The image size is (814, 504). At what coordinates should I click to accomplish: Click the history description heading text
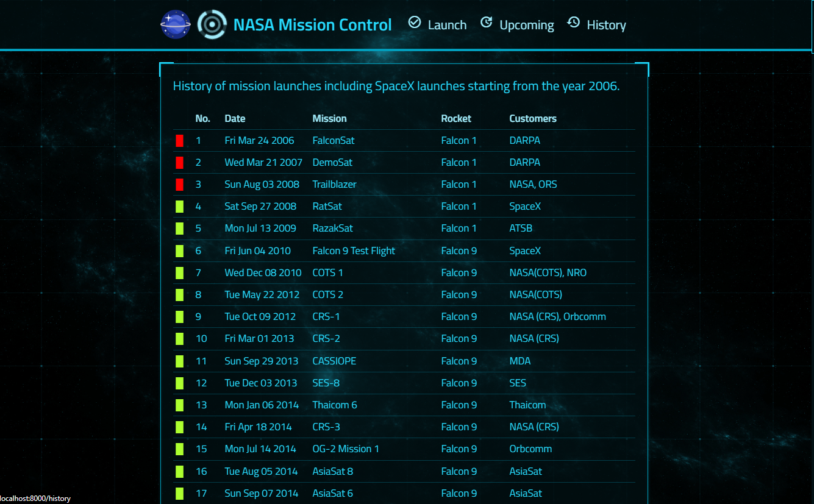point(396,86)
